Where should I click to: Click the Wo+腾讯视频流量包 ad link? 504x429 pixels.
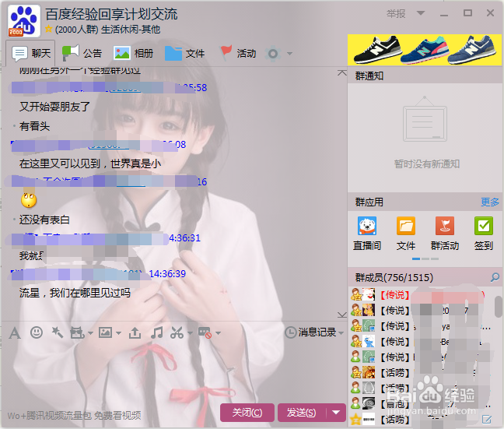(74, 416)
